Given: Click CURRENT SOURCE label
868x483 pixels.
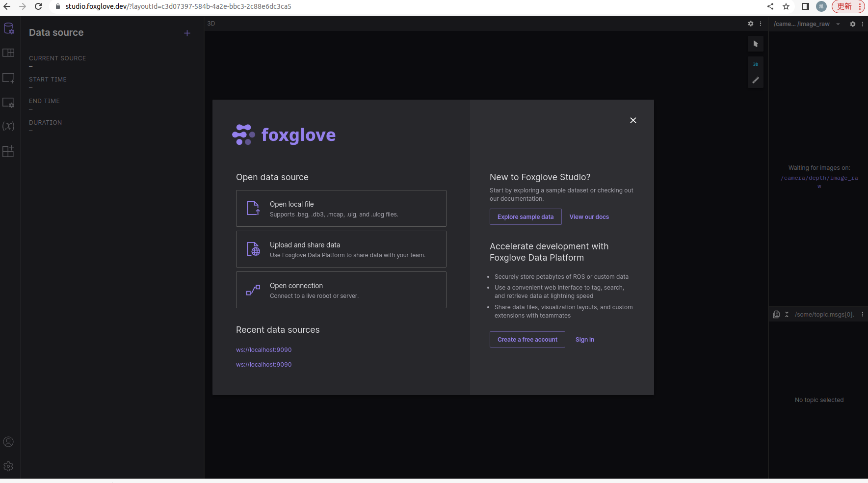Looking at the screenshot, I should (57, 58).
